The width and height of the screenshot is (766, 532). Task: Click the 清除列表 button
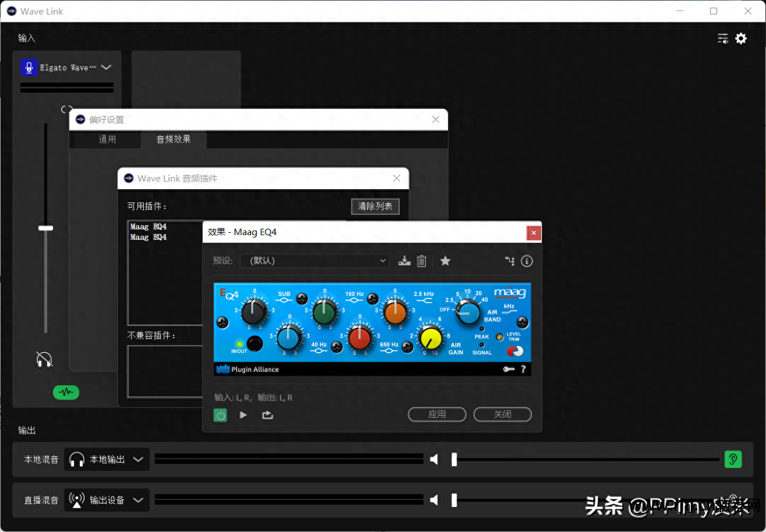click(x=375, y=206)
